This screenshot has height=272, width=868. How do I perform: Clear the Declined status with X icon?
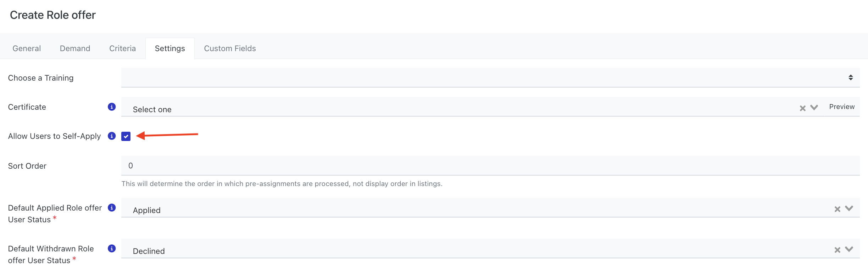838,250
